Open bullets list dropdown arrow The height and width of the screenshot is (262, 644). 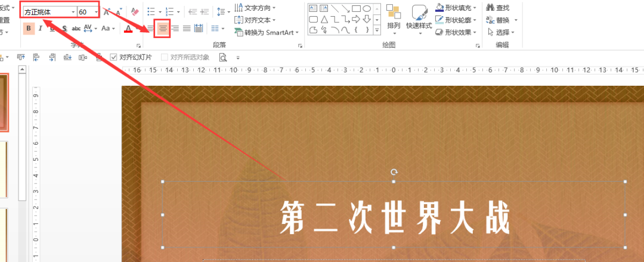(160, 12)
